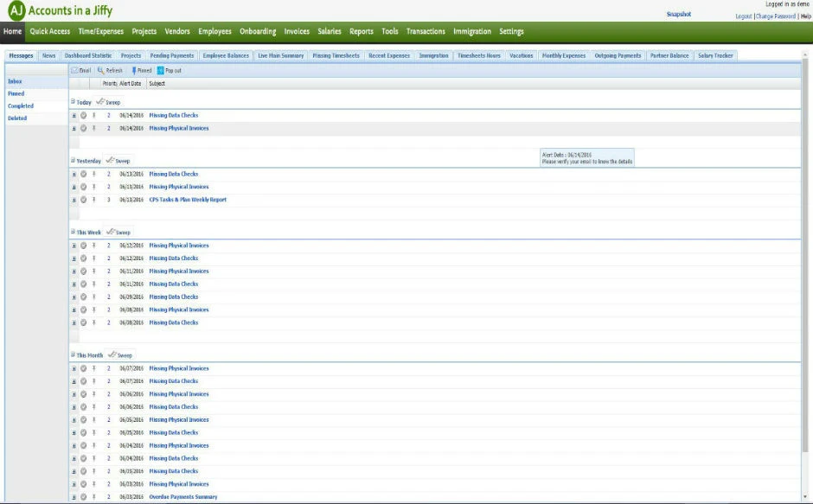Collapse the This Month message group
The height and width of the screenshot is (504, 813).
[74, 354]
